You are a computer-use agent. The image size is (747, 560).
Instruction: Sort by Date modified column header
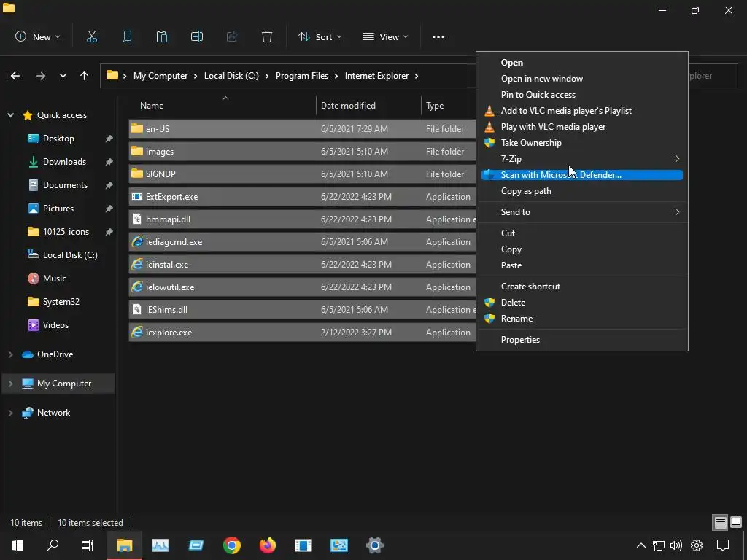coord(368,105)
